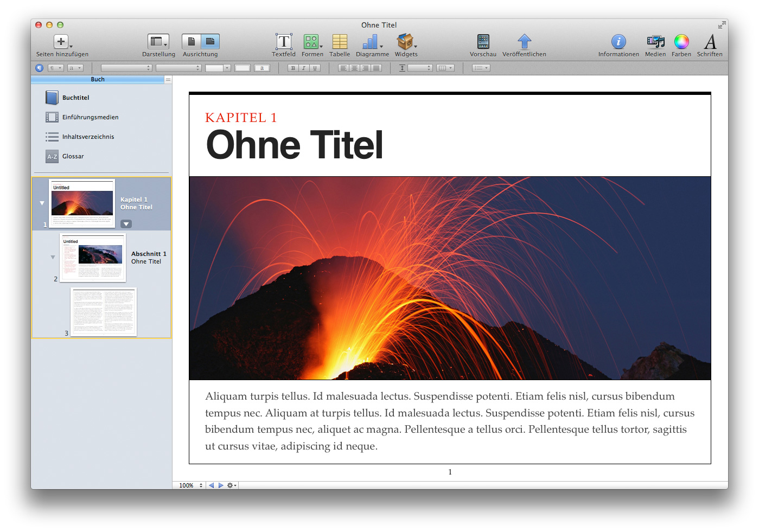Viewport: 759px width, 532px height.
Task: Select Buchtitel in the sidebar
Action: click(75, 98)
